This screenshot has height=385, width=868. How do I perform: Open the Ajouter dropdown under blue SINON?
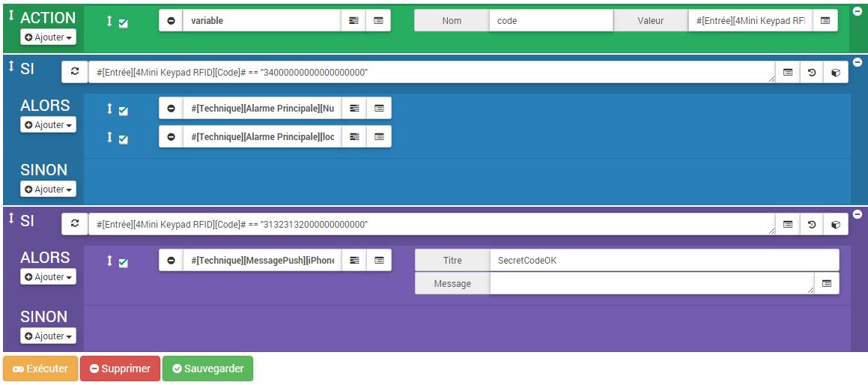(x=48, y=189)
